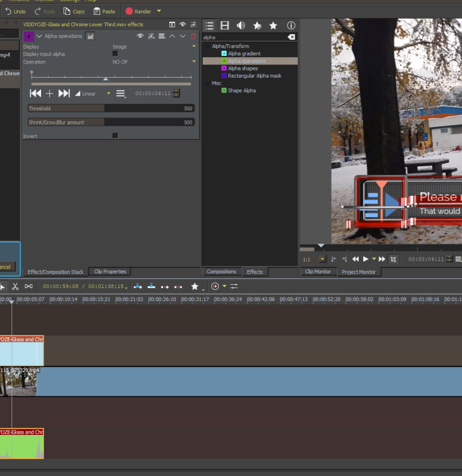Toggle effect info icon
The height and width of the screenshot is (476, 462).
[291, 26]
